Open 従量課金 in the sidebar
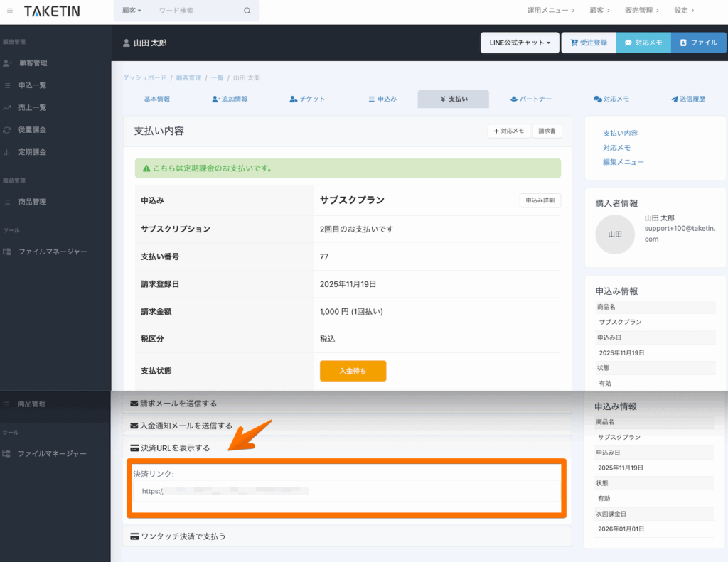The height and width of the screenshot is (562, 728). 33,130
